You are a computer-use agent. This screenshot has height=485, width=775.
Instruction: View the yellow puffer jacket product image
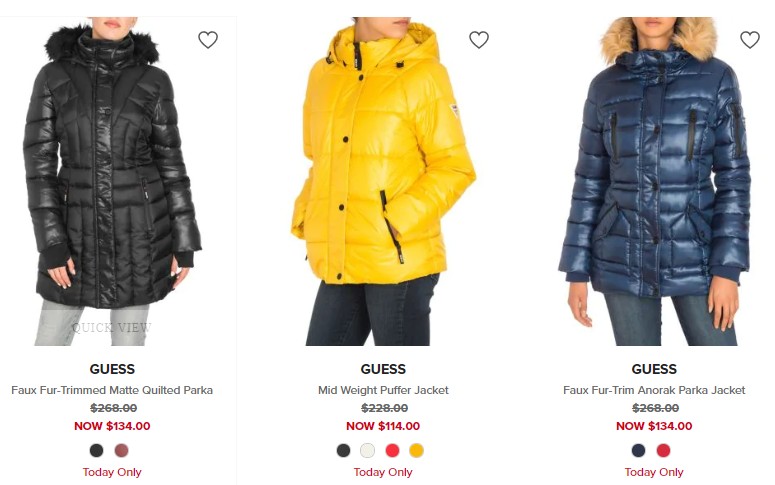pyautogui.click(x=383, y=181)
